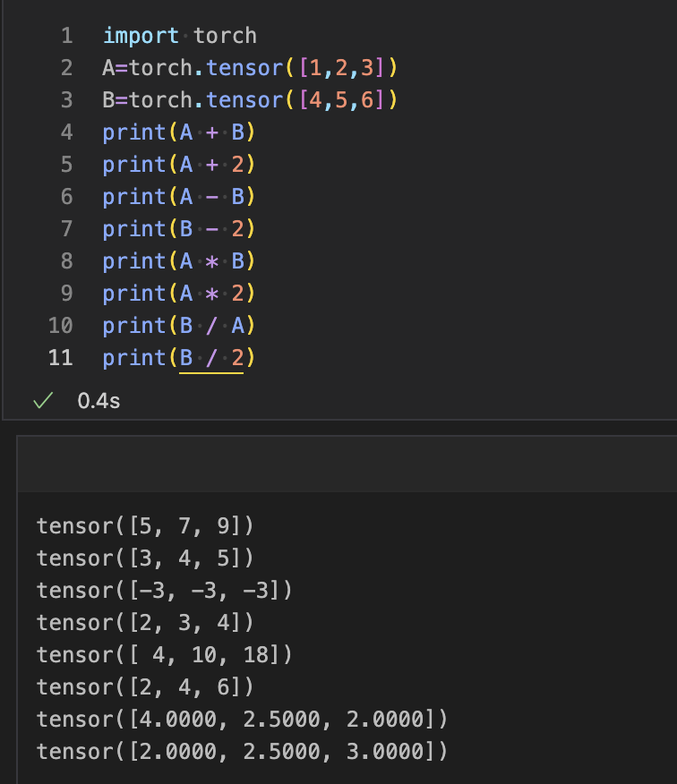This screenshot has width=677, height=784.
Task: Click the output tensor([-3, -3, -3])
Action: point(165,591)
